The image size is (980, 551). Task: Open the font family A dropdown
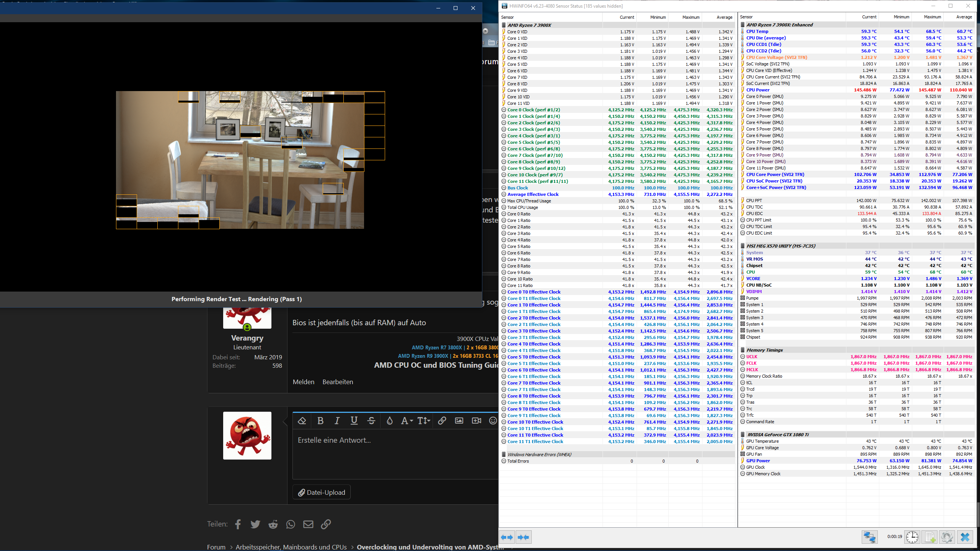pos(407,421)
